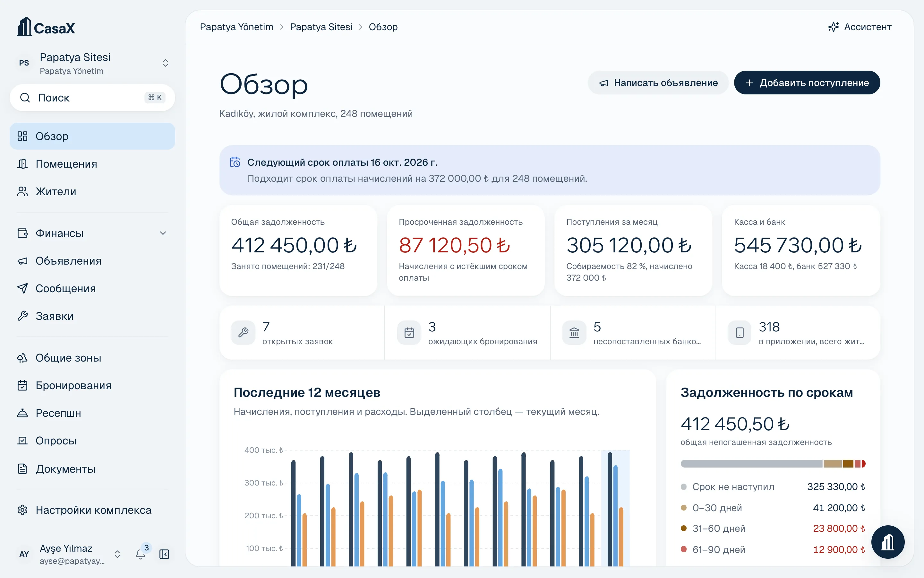Collapse sidebar using panel toggle icon

[164, 554]
